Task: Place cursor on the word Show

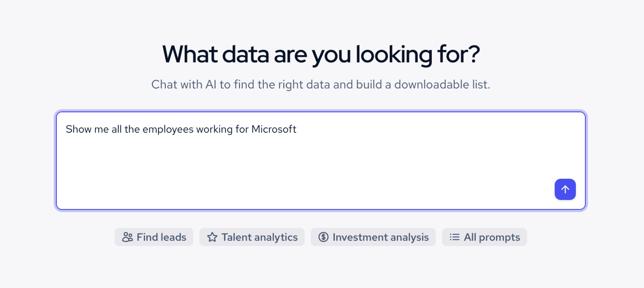Action: [78, 129]
